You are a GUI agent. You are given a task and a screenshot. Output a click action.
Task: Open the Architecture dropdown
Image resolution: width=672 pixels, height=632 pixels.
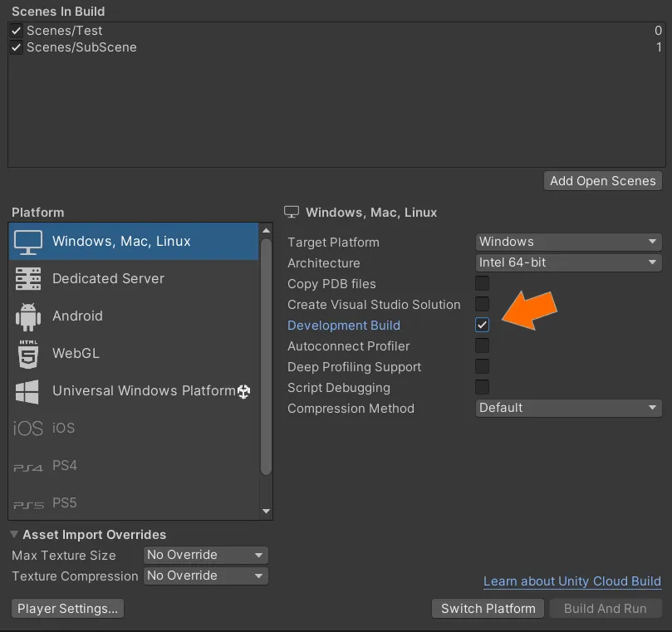568,262
